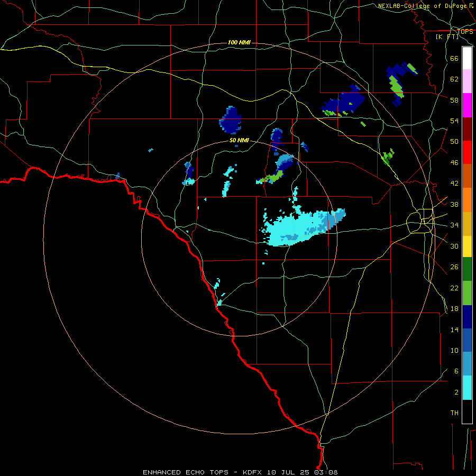
Task: Click the Enhanced Echo Tops KDFX timestamp caption
Action: 240,472
